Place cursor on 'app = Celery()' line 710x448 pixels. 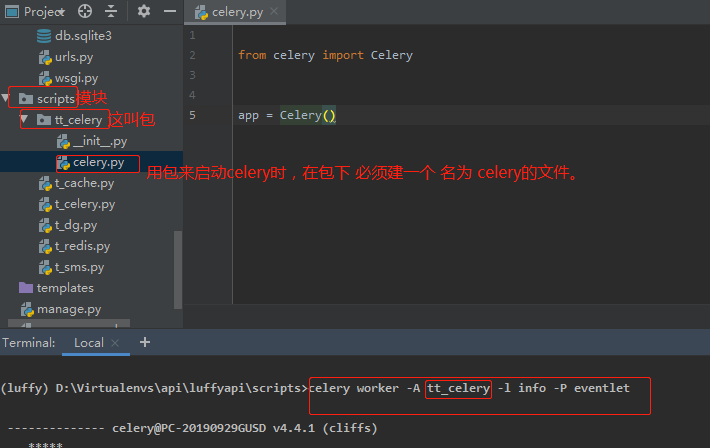[x=287, y=115]
